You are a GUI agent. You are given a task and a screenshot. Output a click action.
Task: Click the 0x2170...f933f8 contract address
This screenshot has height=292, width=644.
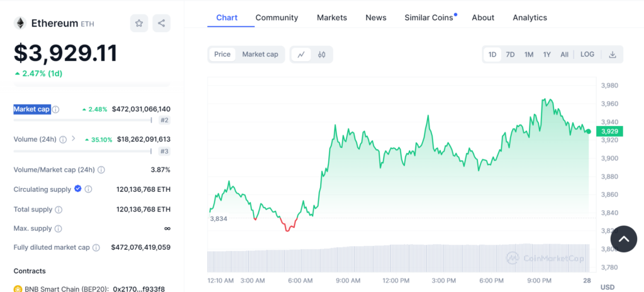coord(139,289)
